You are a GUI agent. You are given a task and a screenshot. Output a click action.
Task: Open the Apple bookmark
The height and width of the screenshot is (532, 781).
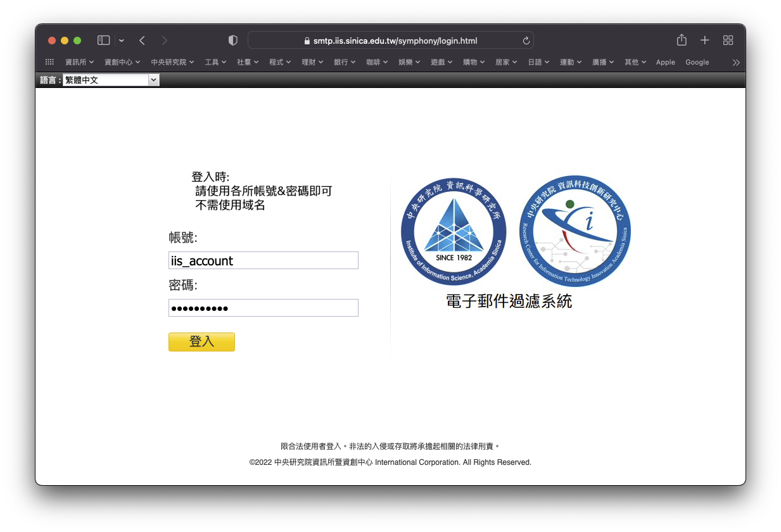click(x=666, y=62)
